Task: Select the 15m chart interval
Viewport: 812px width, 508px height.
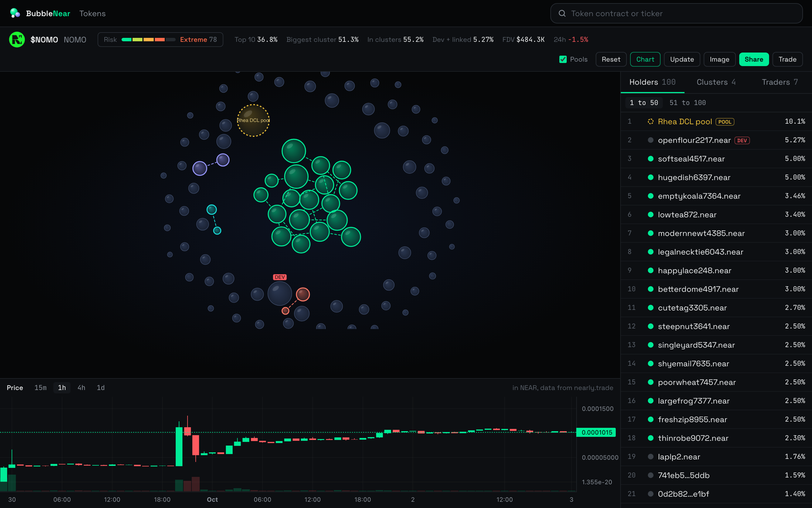Action: pos(41,388)
